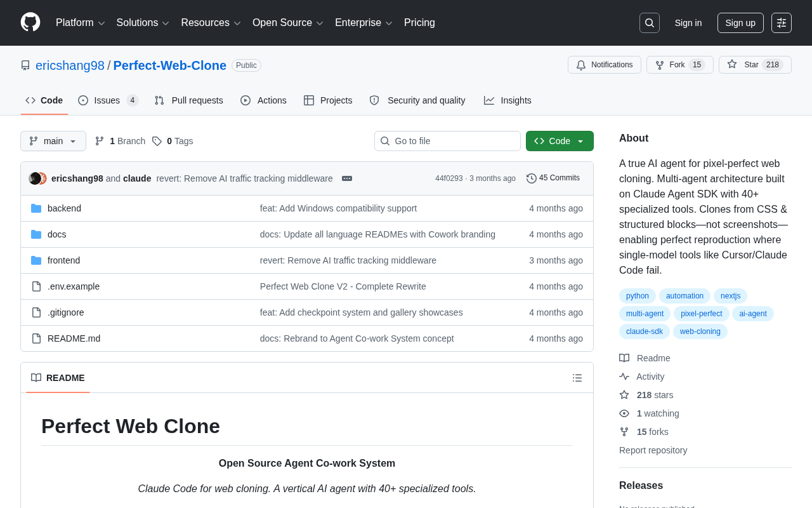Go to the GitHub homepage logo

click(x=30, y=22)
